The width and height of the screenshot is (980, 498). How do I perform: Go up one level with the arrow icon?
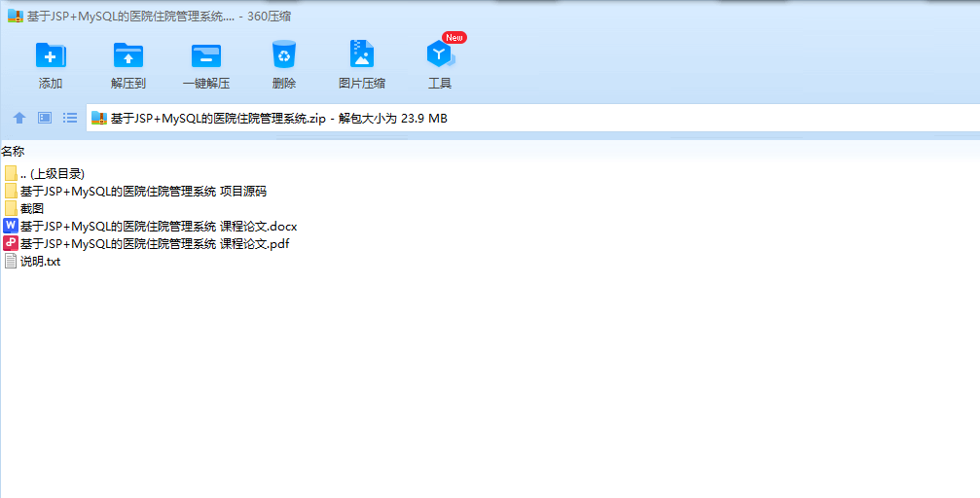[x=19, y=118]
